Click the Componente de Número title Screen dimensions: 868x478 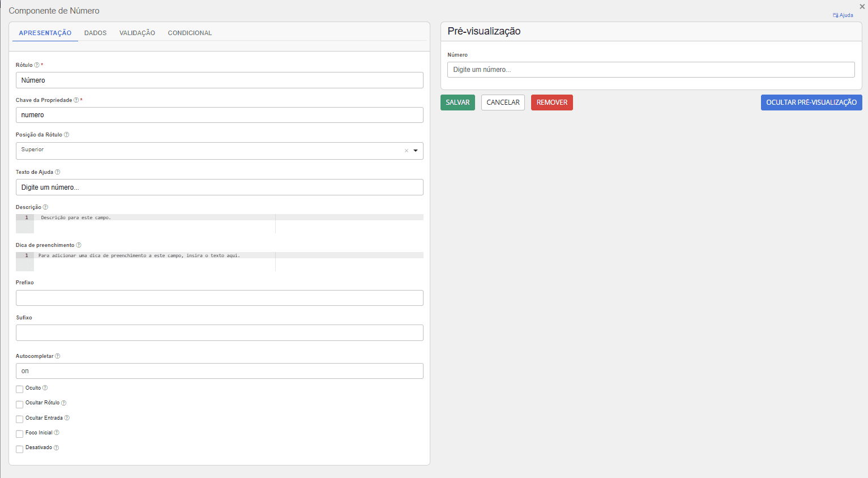click(x=54, y=11)
